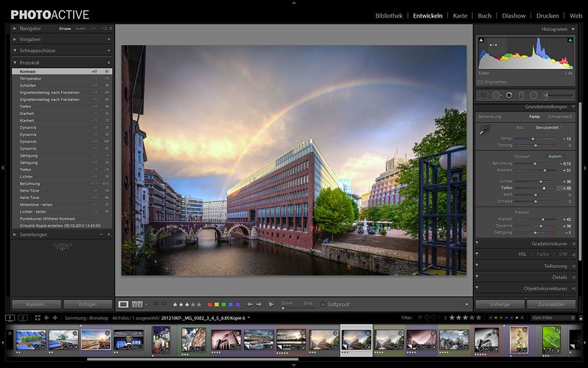
Task: Pick up the white balance eyedropper
Action: 484,129
